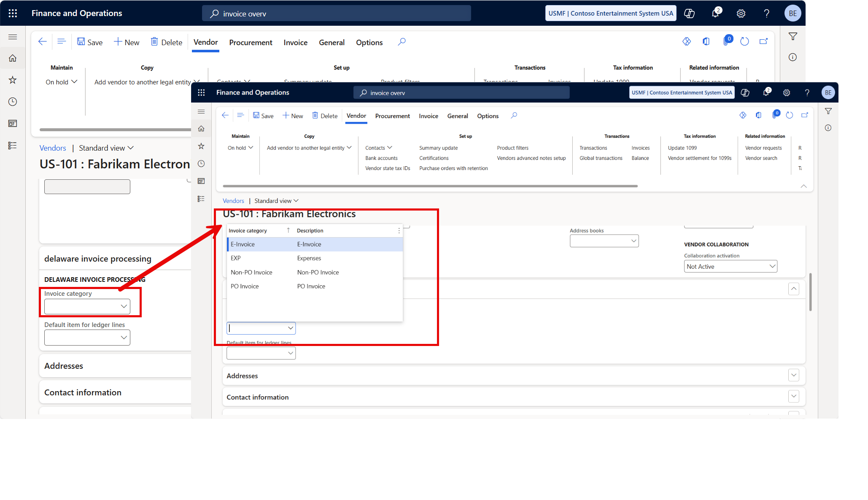Open app launcher in front window
This screenshot has width=868, height=500.
(201, 92)
